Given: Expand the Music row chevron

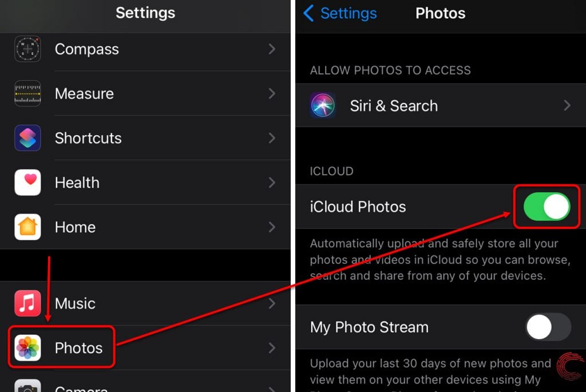Looking at the screenshot, I should [272, 303].
